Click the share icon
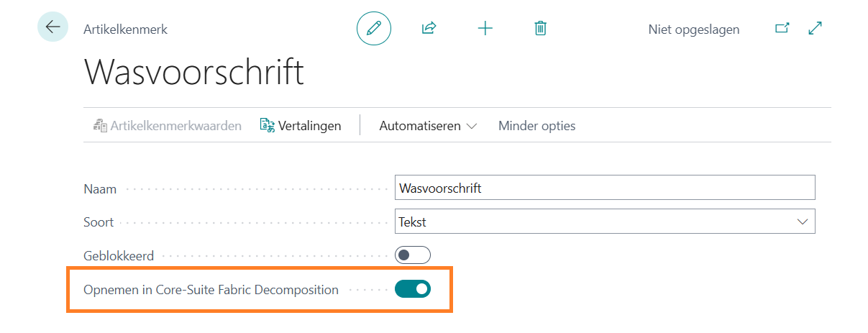 coord(429,29)
